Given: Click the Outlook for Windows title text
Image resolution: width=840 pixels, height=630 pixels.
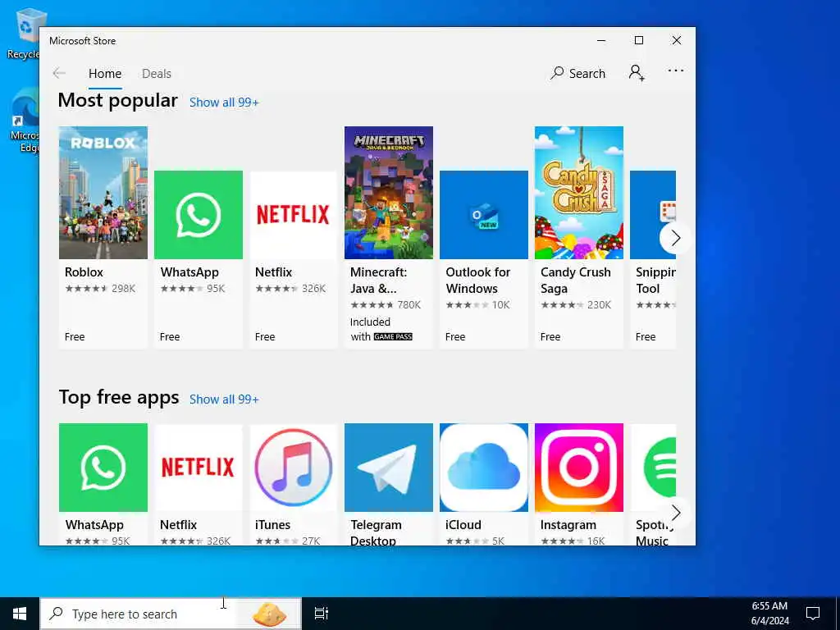Looking at the screenshot, I should (478, 281).
